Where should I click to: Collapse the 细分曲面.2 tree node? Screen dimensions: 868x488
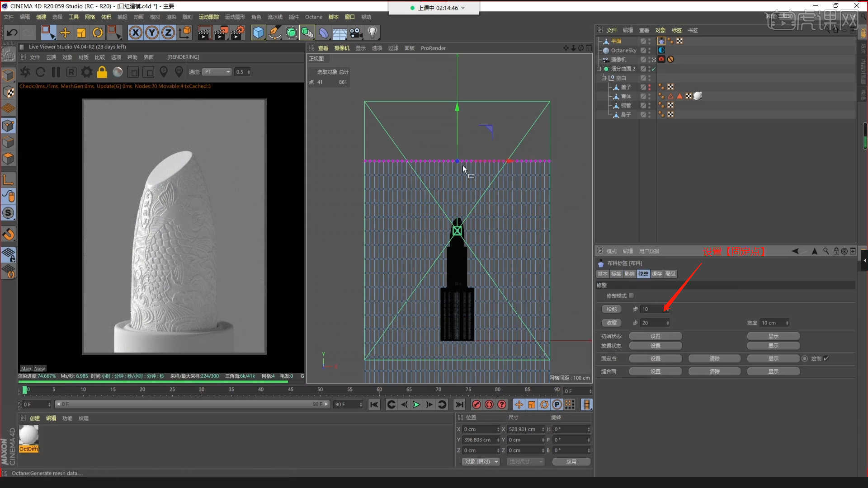[x=599, y=69]
